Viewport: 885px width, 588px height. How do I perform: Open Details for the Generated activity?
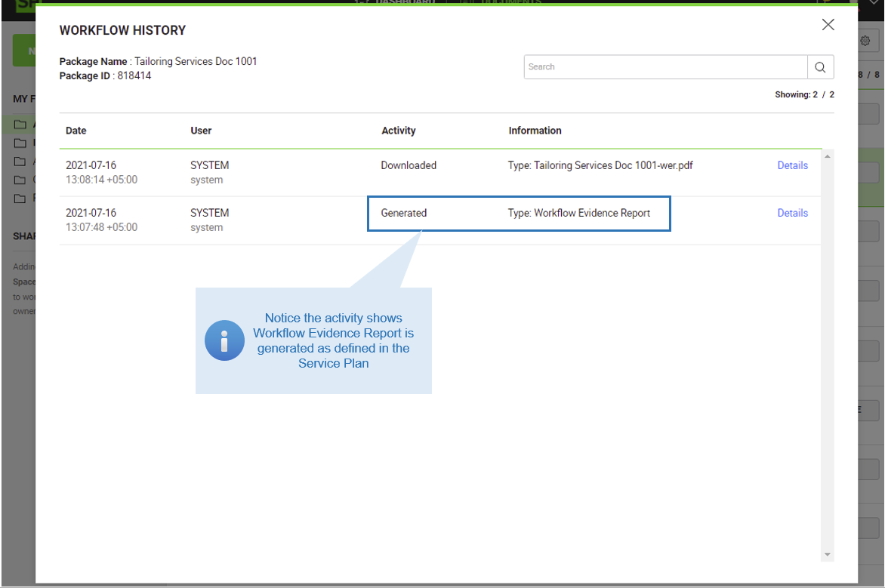(x=792, y=213)
